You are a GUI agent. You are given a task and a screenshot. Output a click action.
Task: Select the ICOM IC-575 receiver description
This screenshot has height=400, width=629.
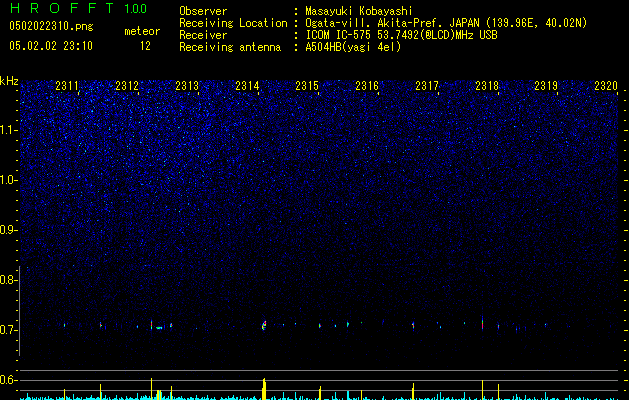coord(401,35)
